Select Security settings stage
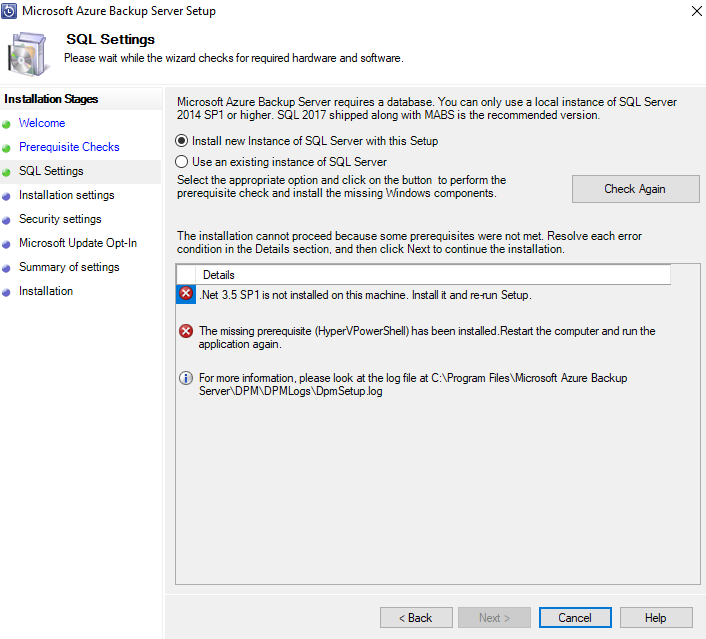The width and height of the screenshot is (706, 639). tap(60, 219)
